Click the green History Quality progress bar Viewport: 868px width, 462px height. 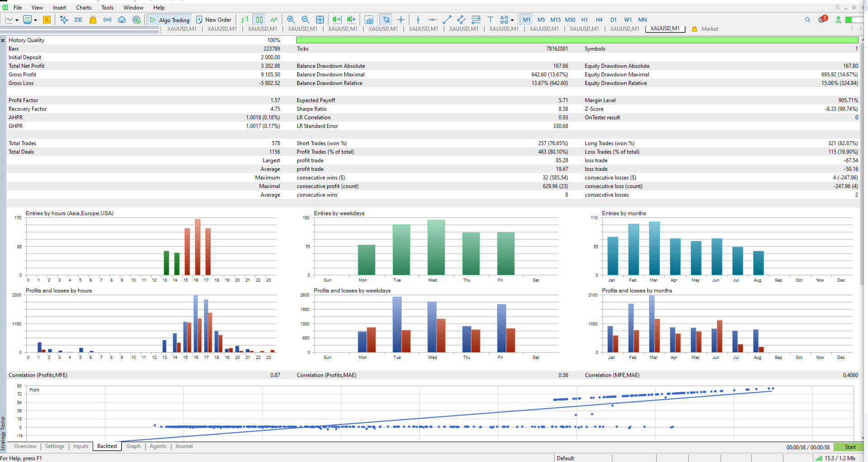(577, 40)
